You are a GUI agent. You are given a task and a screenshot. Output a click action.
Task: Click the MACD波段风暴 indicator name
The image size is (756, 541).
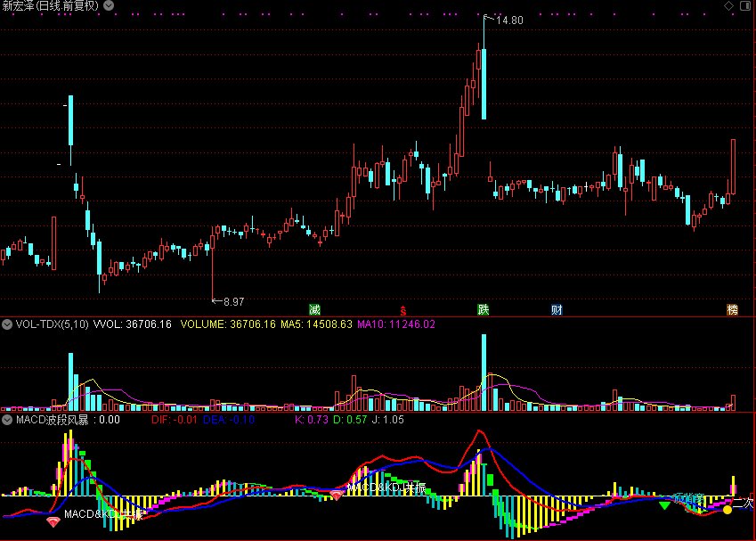click(x=52, y=420)
